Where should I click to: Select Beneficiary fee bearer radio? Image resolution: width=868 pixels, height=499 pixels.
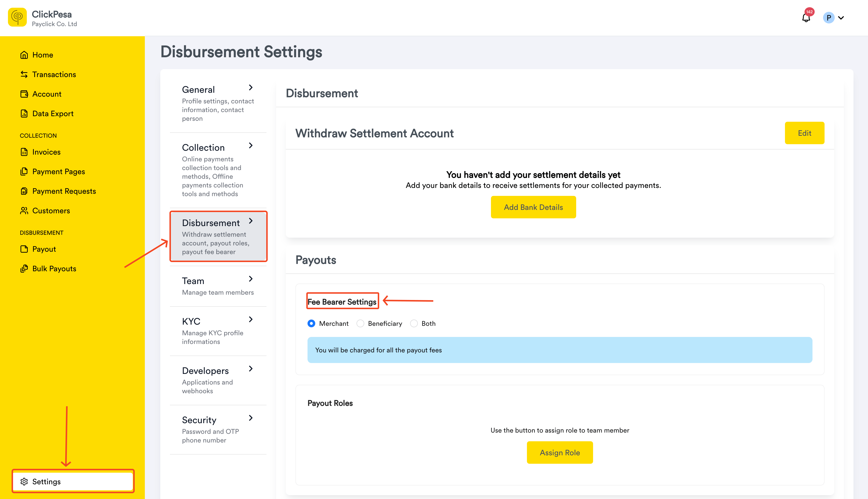click(360, 323)
